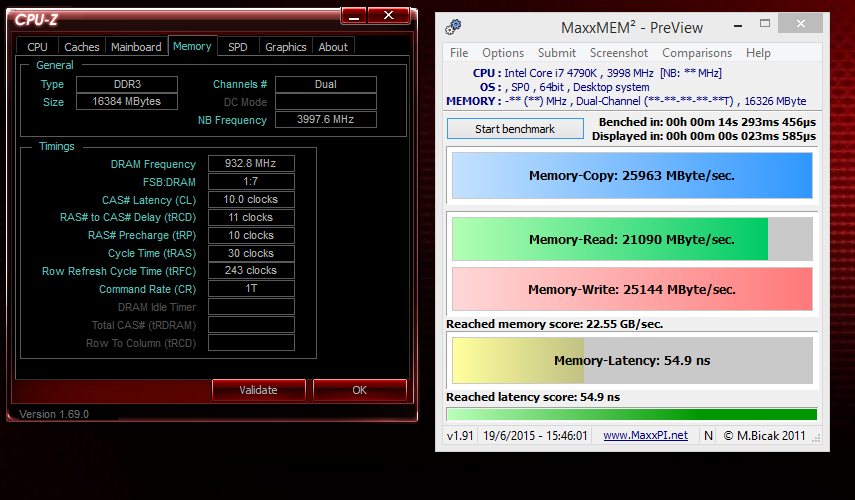This screenshot has height=500, width=855.
Task: Switch to the CPU tab in CPU-Z
Action: pos(37,47)
